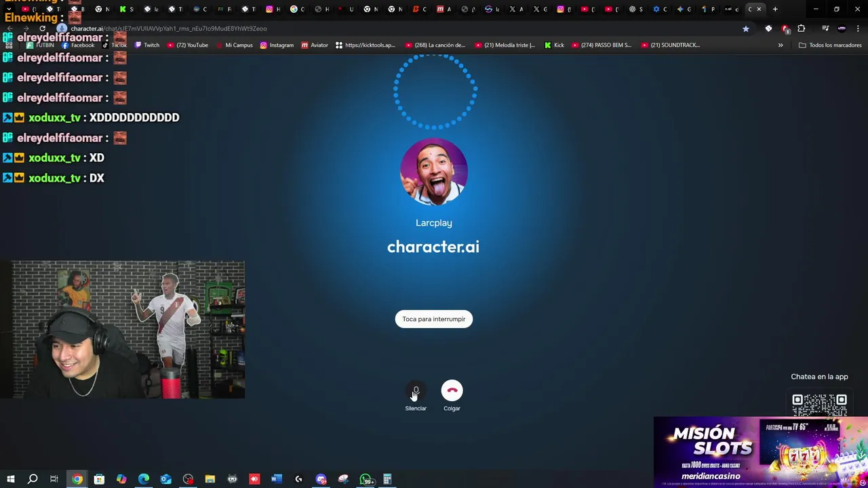Open Microsoft Edge from taskbar
This screenshot has height=488, width=868.
(144, 479)
